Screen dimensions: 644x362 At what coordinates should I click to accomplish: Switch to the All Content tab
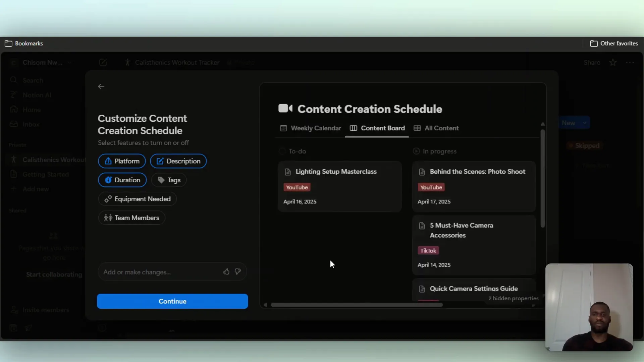tap(436, 128)
